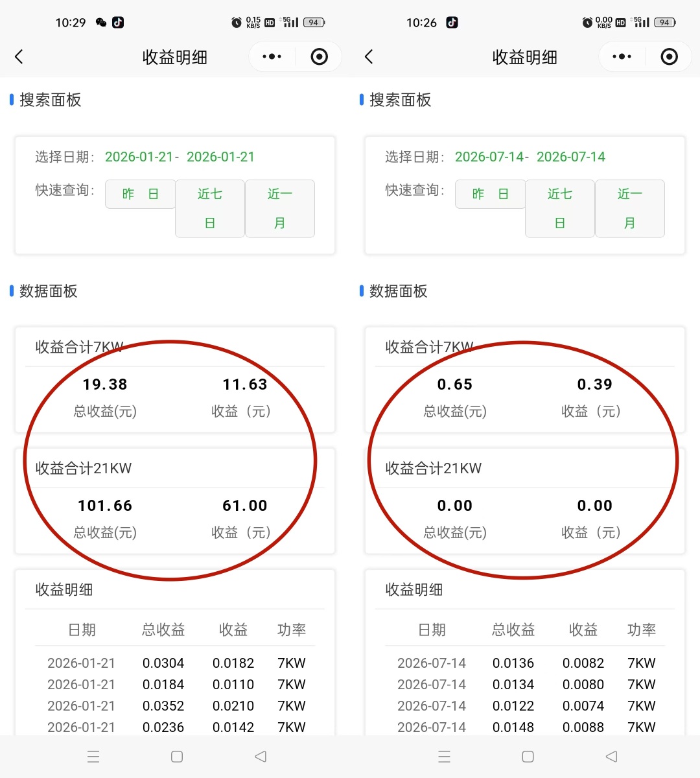The image size is (700, 778).
Task: Tap the 功率 column header in the right table
Action: tap(642, 630)
